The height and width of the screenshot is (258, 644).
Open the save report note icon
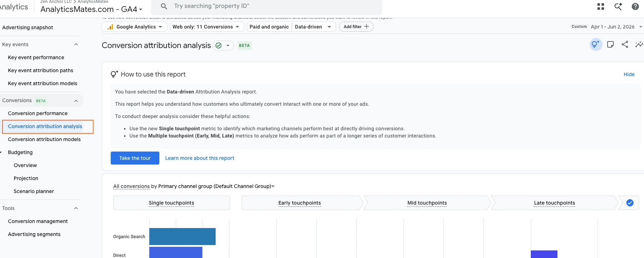click(x=610, y=44)
